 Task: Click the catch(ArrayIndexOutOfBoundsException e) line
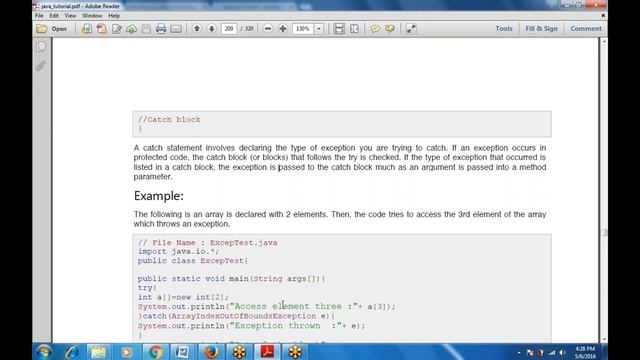tap(236, 316)
